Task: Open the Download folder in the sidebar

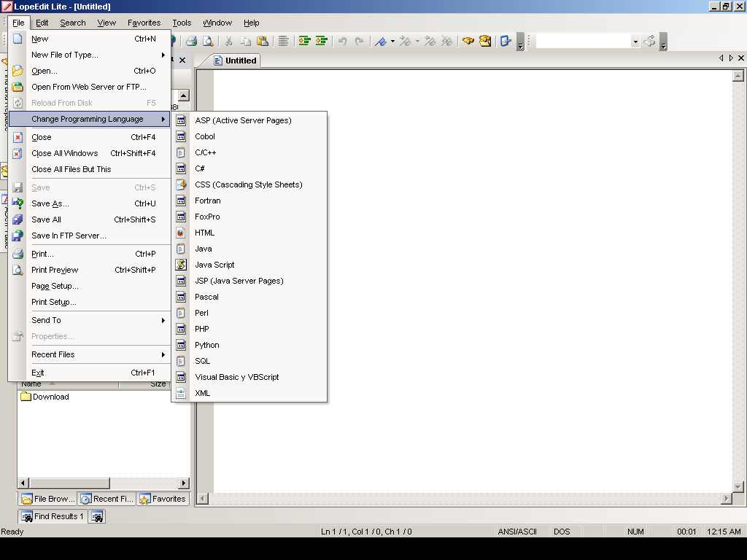Action: tap(50, 396)
